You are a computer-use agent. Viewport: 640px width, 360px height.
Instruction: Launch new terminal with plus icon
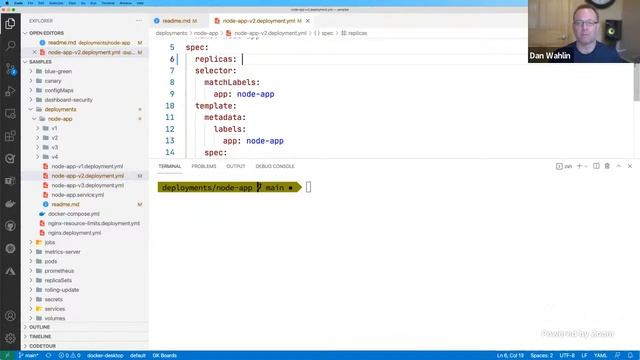[x=579, y=166]
